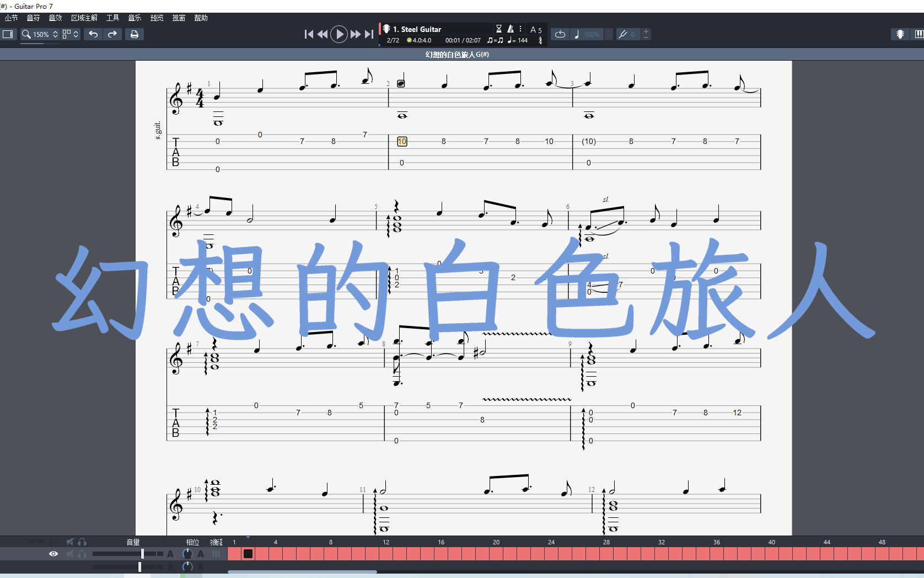Screen dimensions: 924x578
Task: Click the master pan knob
Action: [187, 567]
